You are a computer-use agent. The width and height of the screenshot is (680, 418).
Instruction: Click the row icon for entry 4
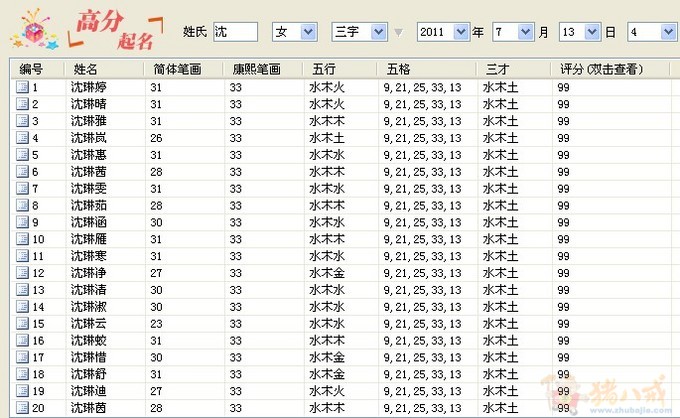(x=23, y=138)
